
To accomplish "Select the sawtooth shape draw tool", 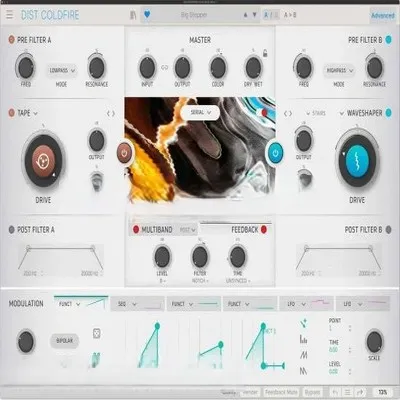I will [x=303, y=370].
